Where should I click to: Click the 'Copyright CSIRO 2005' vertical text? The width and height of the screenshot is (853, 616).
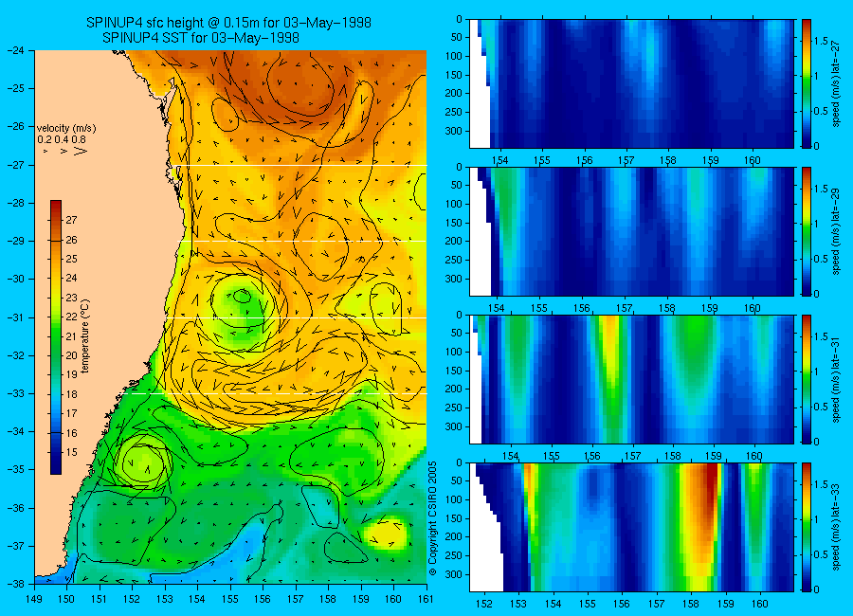pyautogui.click(x=432, y=518)
